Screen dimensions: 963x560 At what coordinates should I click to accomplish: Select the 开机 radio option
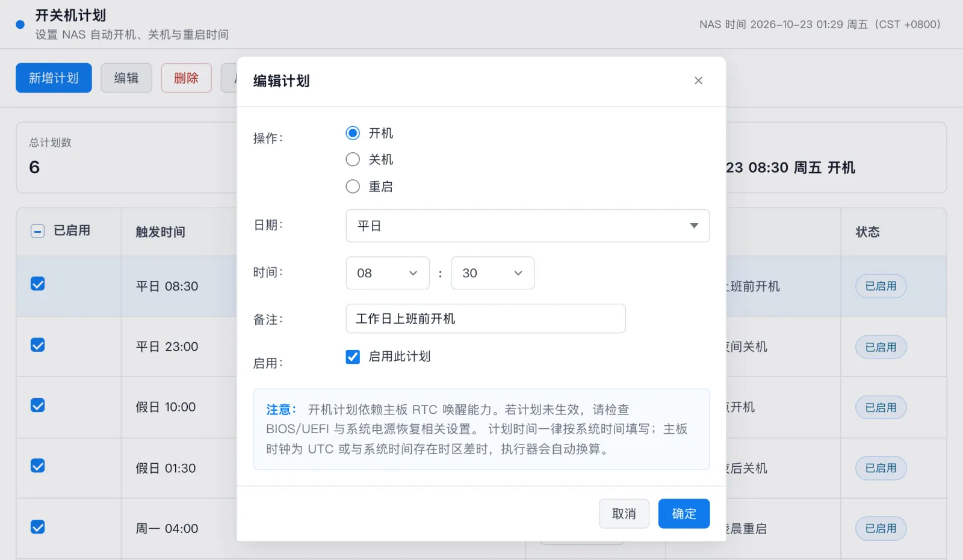353,133
